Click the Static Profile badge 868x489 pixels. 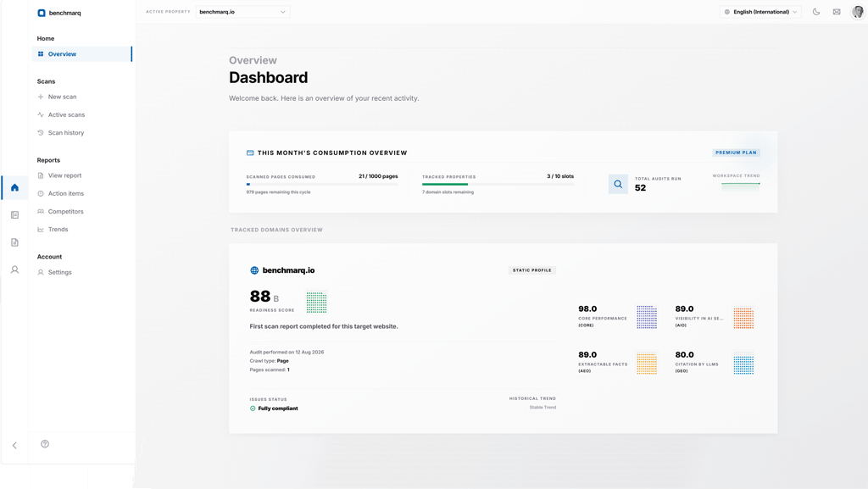[532, 270]
